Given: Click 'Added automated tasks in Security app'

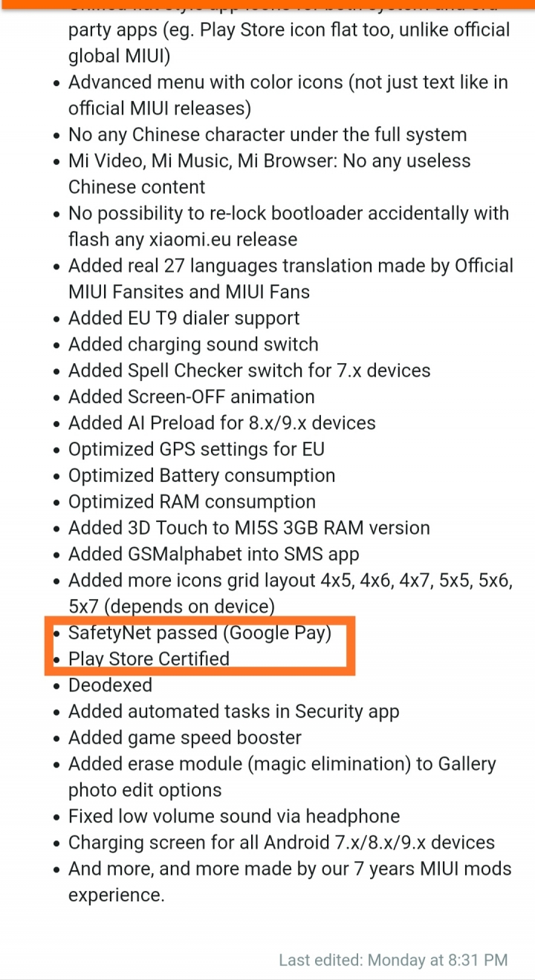Looking at the screenshot, I should tap(233, 712).
